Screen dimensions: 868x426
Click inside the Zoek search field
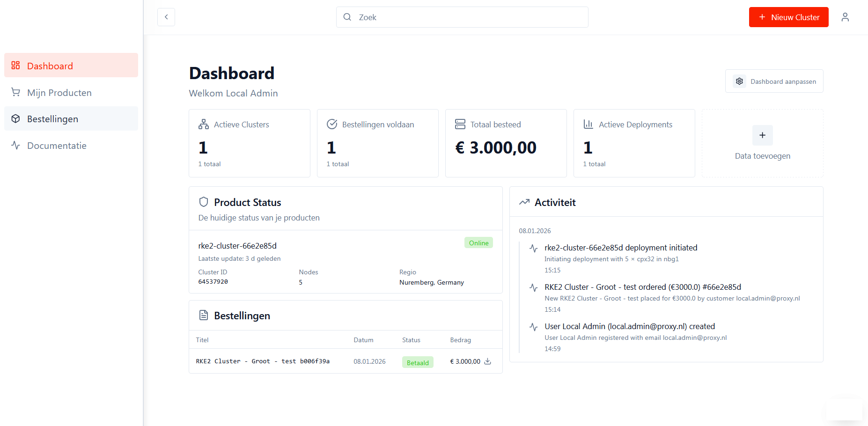coord(462,17)
